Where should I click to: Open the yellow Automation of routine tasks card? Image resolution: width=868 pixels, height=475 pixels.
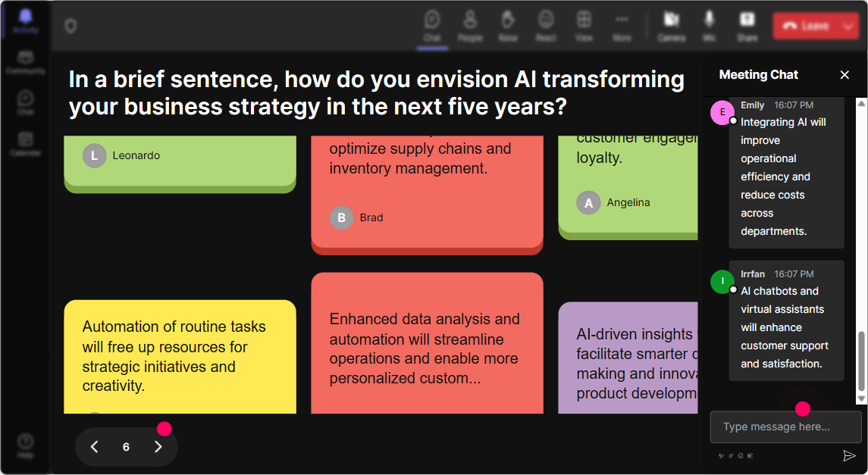[x=180, y=357]
